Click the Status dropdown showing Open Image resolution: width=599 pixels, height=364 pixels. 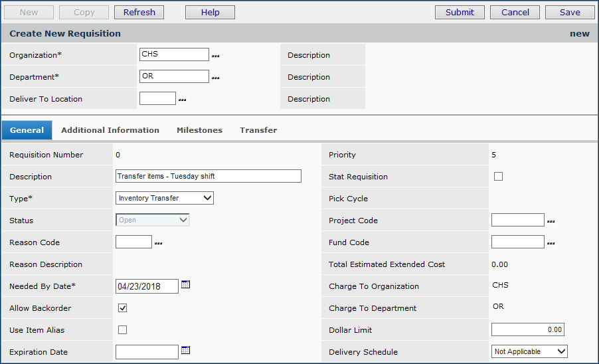(153, 220)
